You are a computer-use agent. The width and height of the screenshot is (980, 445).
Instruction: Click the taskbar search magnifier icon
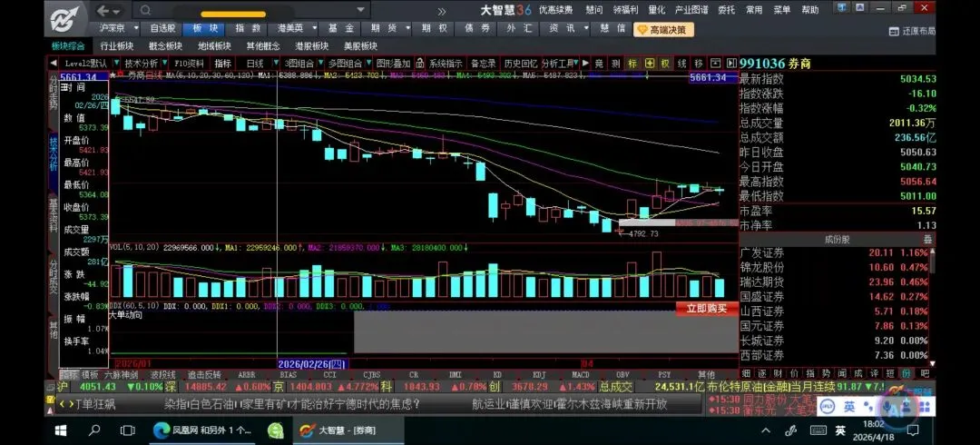click(94, 430)
